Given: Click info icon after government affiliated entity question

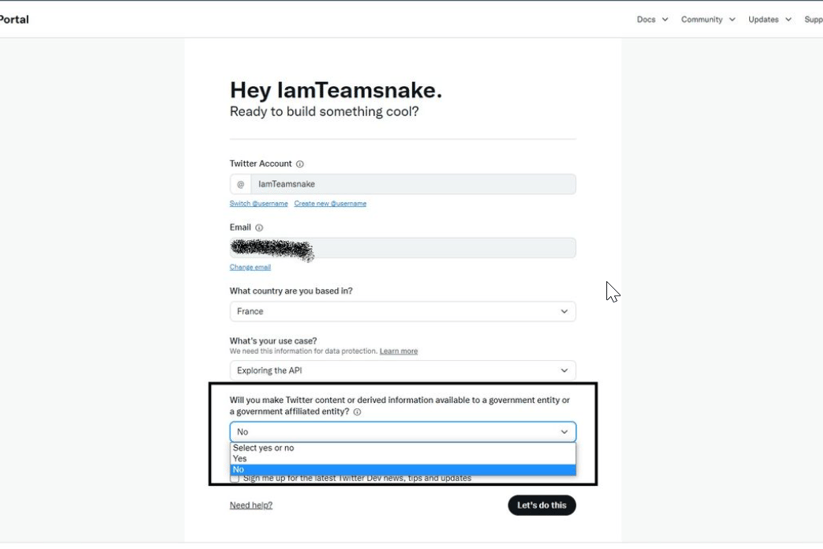Looking at the screenshot, I should [357, 412].
